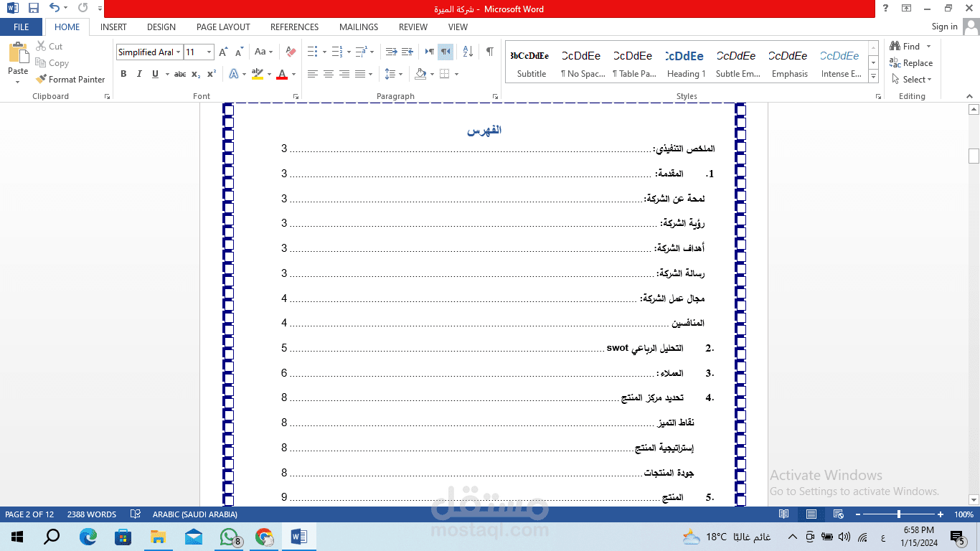
Task: Toggle Print Layout view in status bar
Action: pyautogui.click(x=811, y=514)
